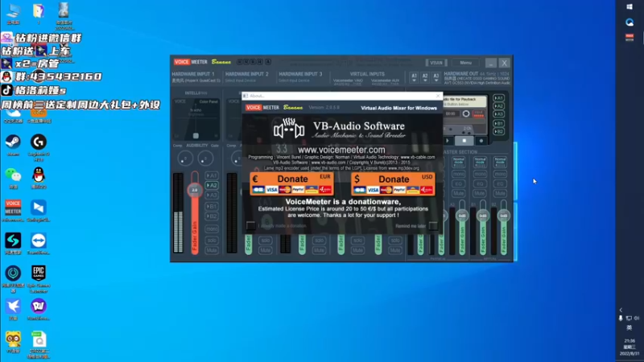The image size is (644, 362).
Task: Open the clock and date in system tray
Action: click(630, 348)
